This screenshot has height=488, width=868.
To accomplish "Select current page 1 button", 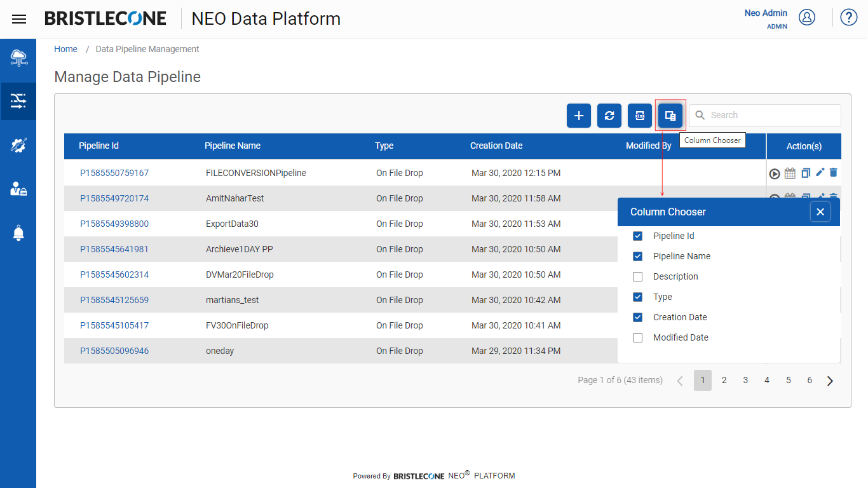I will click(x=703, y=380).
